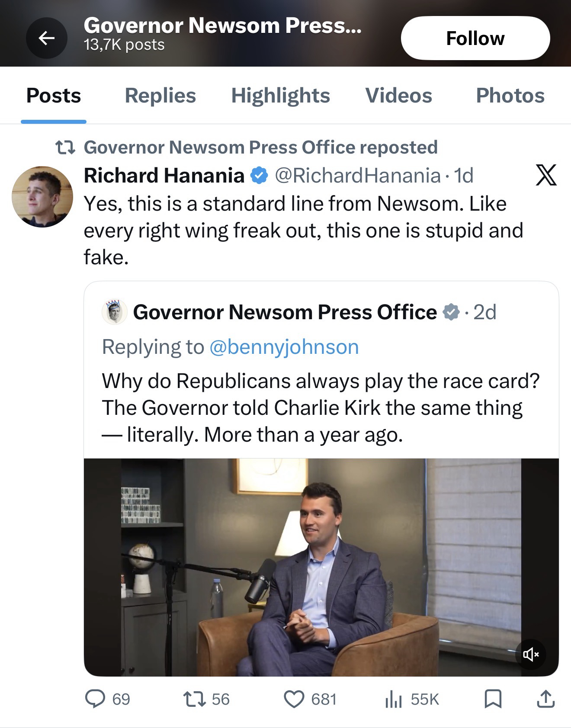Like the post with heart icon
This screenshot has height=728, width=571.
click(294, 699)
